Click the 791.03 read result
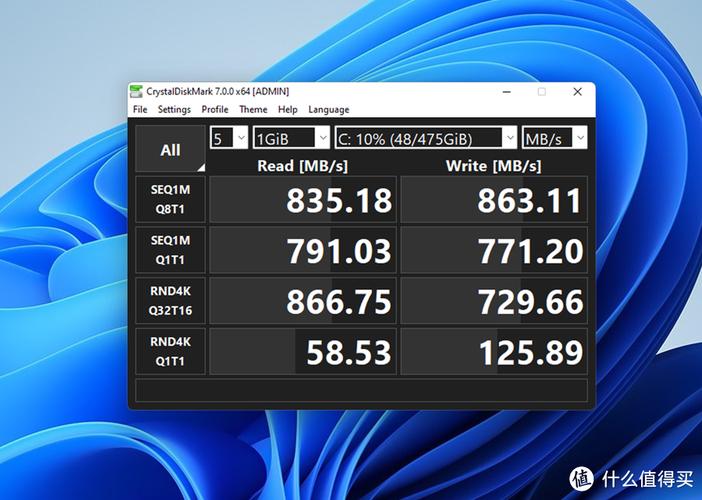This screenshot has width=702, height=500. (x=303, y=250)
